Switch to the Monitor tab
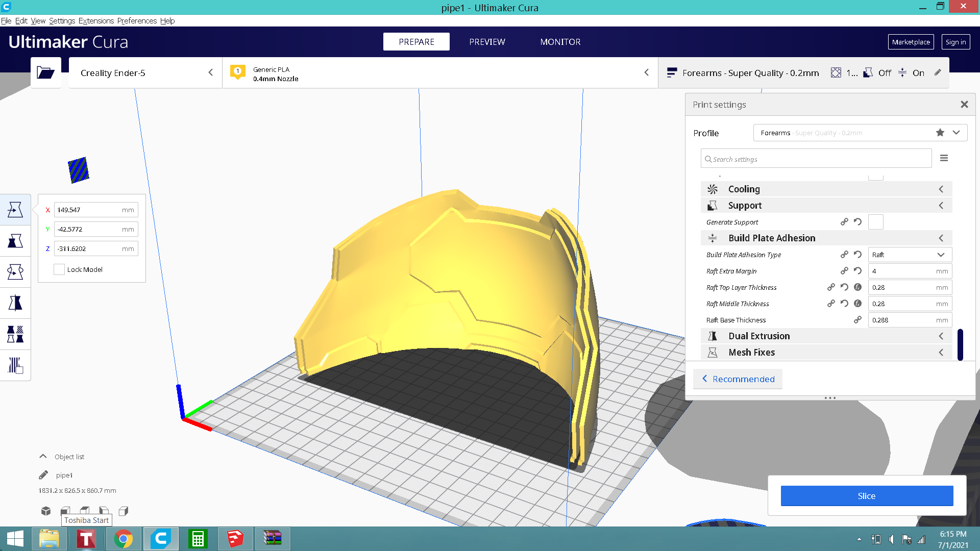Screen dimensions: 980x551 [560, 42]
